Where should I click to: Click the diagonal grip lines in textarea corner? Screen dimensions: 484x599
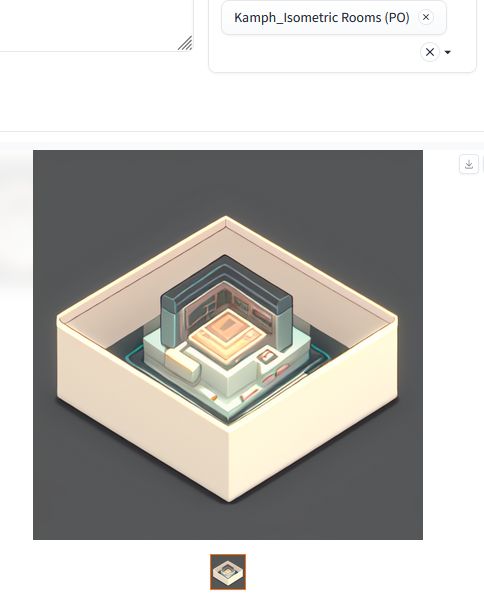185,43
